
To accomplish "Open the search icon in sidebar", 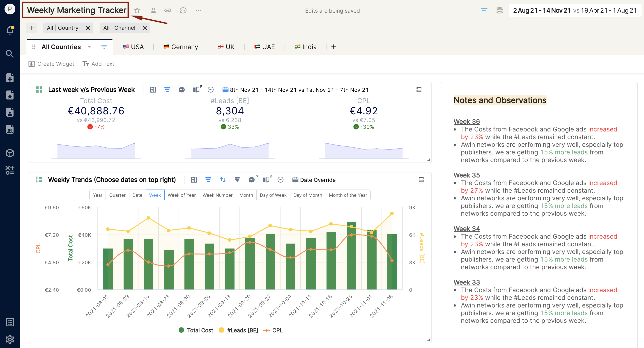I will pos(10,54).
